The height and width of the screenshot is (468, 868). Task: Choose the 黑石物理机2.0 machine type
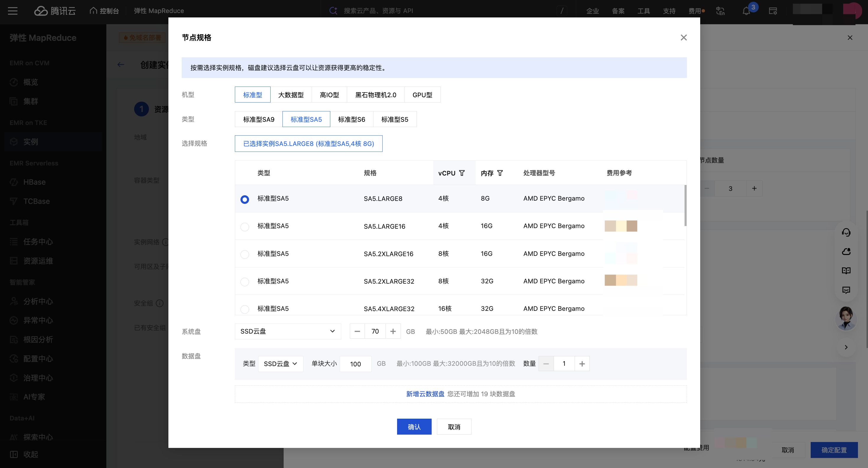pos(376,95)
